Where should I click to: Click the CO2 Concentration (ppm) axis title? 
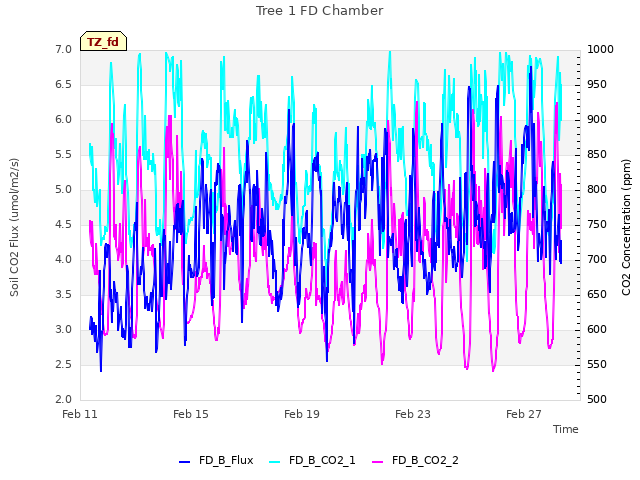[626, 227]
